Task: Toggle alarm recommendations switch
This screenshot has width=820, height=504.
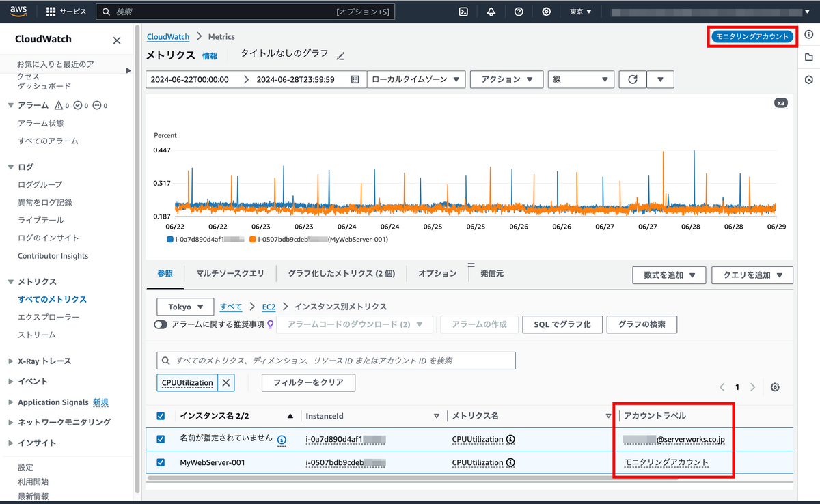Action: coord(161,325)
